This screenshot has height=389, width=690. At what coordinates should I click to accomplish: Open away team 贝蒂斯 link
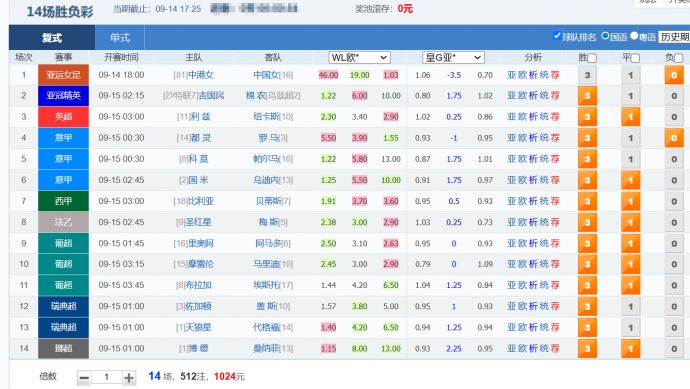(268, 201)
